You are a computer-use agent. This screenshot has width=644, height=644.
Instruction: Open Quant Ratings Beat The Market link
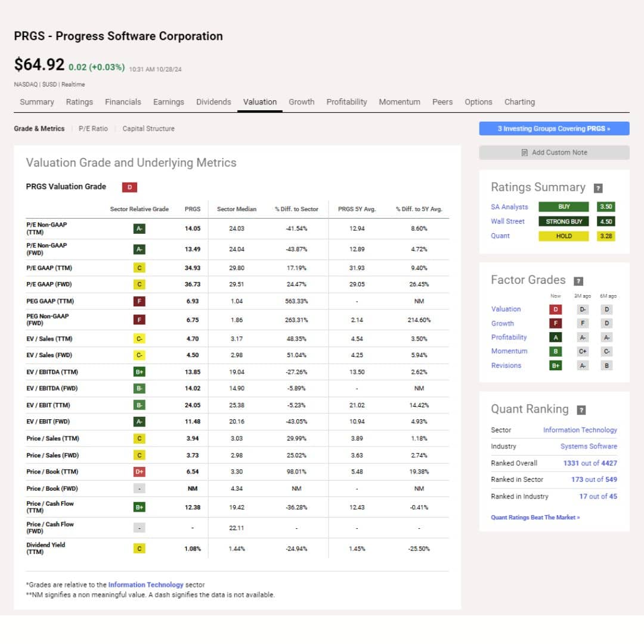coord(535,518)
